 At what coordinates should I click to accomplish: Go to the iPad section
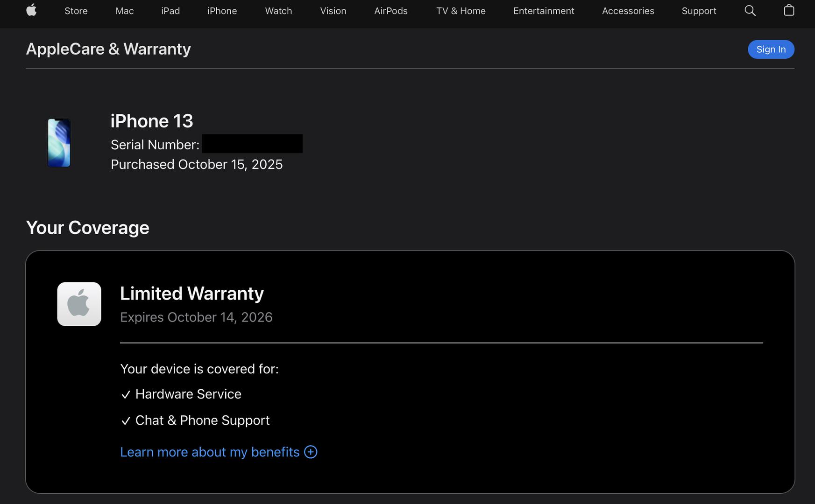[170, 11]
